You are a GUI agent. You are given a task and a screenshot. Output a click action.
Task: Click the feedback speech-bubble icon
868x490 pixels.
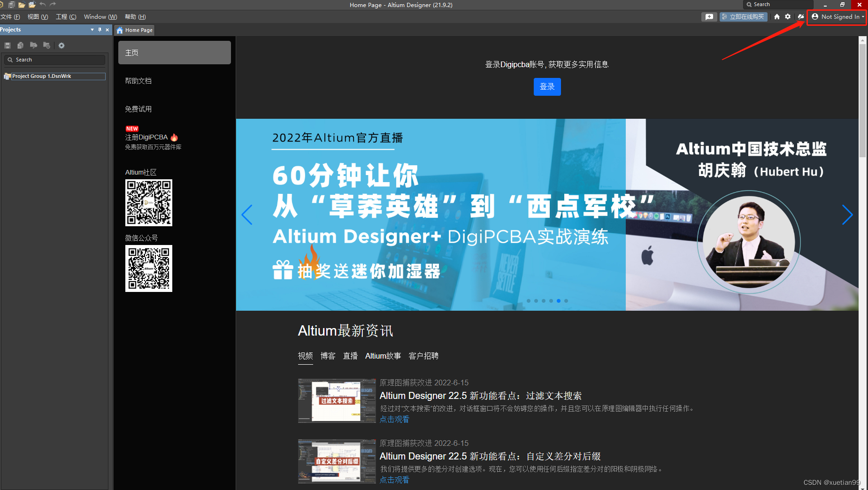(x=709, y=17)
